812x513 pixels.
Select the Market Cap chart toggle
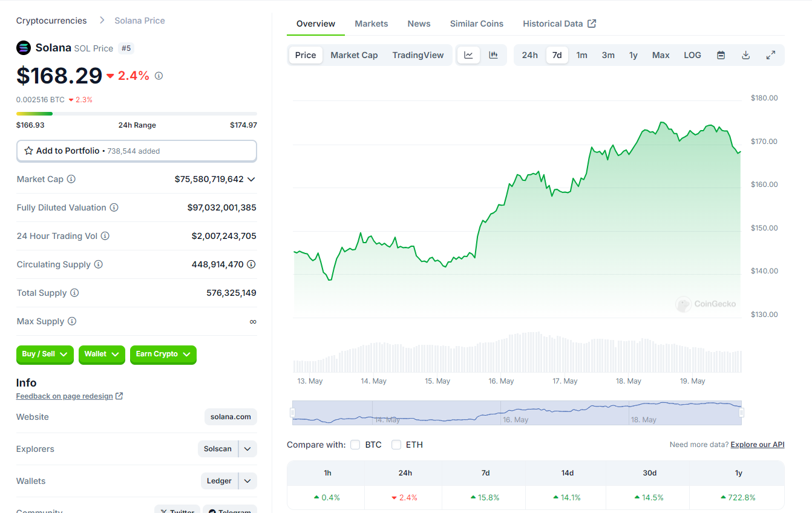354,55
